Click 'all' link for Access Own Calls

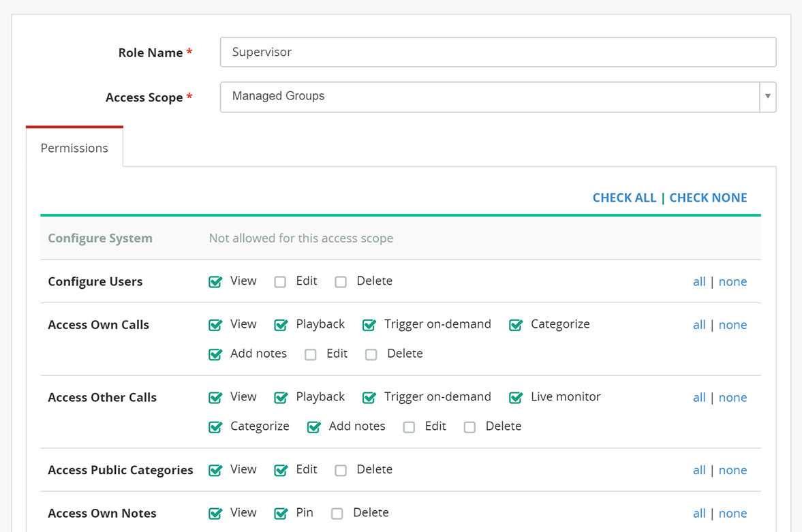[699, 325]
